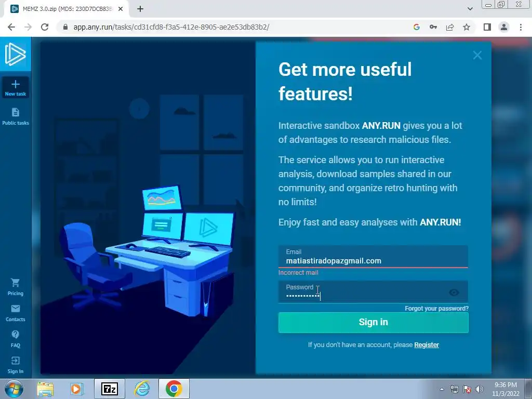Open the Pricing page
This screenshot has width=532, height=399.
[x=15, y=287]
